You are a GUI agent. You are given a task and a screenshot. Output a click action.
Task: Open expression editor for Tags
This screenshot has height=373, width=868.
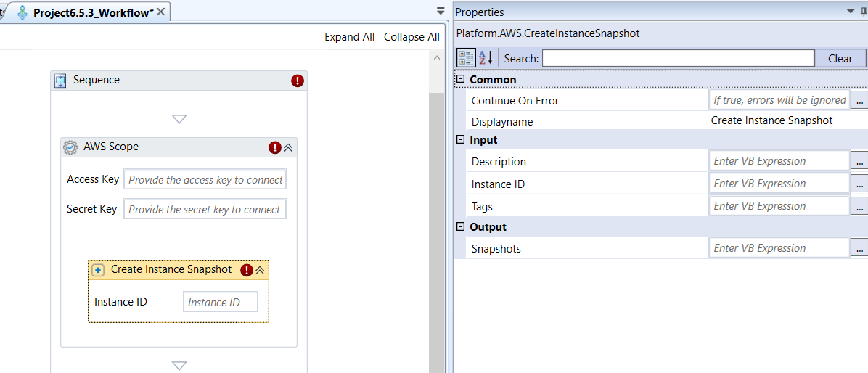859,206
